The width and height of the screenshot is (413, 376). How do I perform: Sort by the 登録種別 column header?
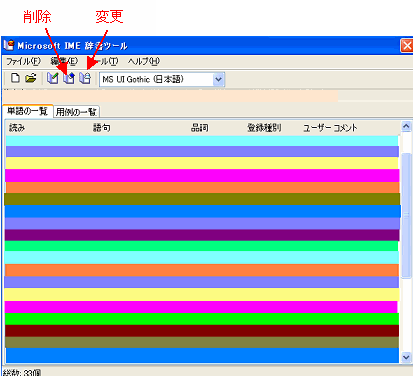264,128
